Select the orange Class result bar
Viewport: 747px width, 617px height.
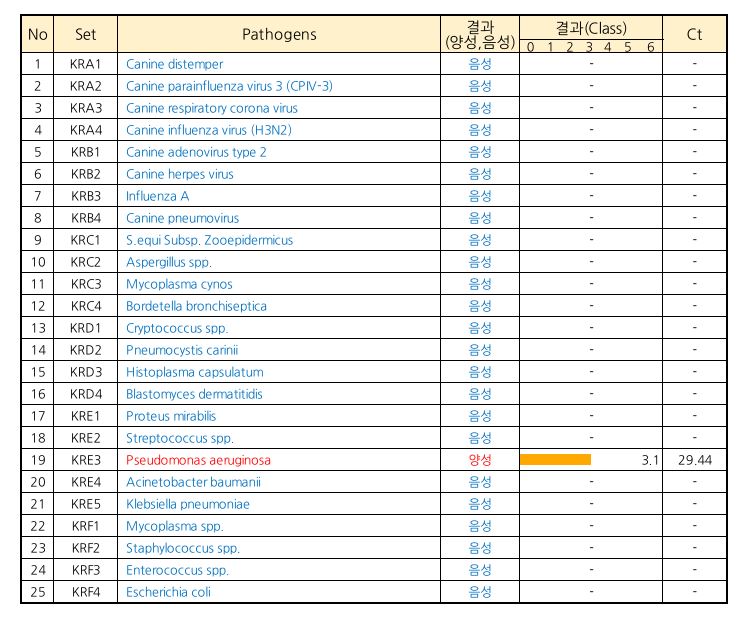coord(555,460)
